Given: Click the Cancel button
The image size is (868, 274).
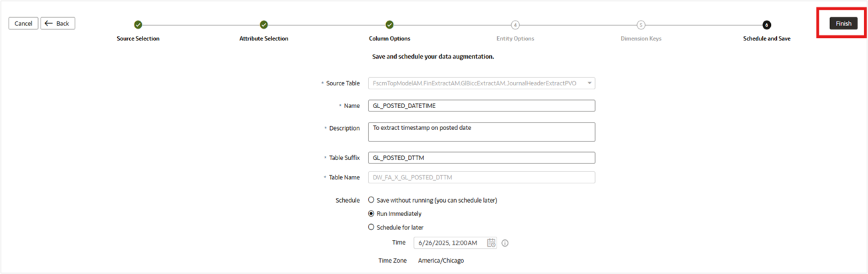Looking at the screenshot, I should (x=23, y=23).
